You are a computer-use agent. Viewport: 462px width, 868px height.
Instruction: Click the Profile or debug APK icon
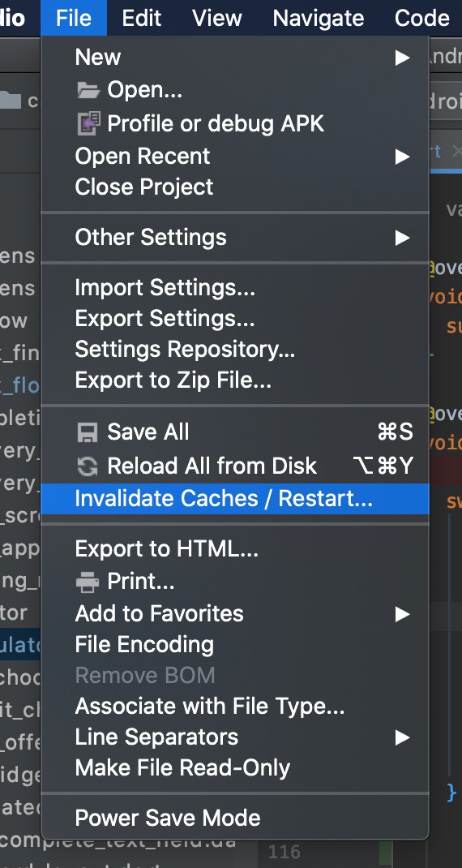coord(88,122)
